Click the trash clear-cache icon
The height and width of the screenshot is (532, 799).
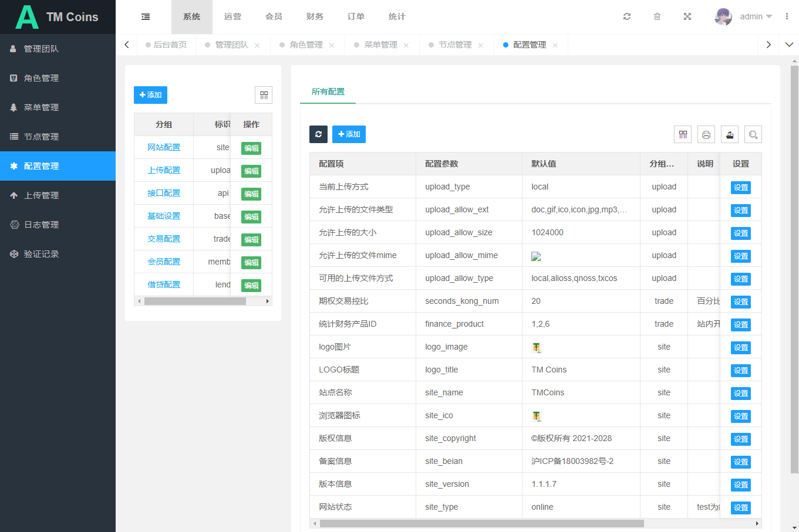tap(657, 17)
